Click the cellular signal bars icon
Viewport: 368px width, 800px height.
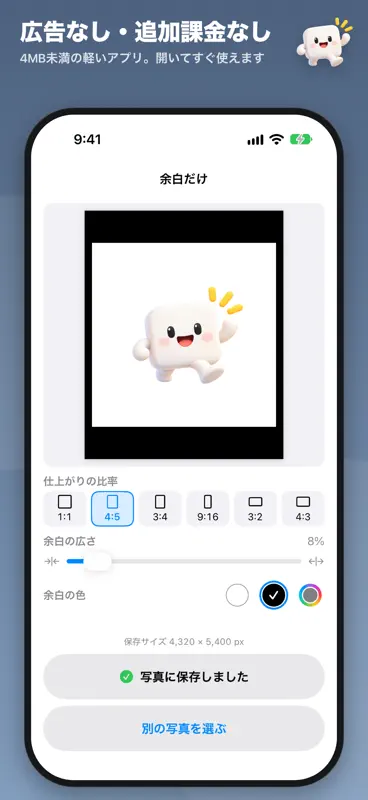[x=255, y=140]
